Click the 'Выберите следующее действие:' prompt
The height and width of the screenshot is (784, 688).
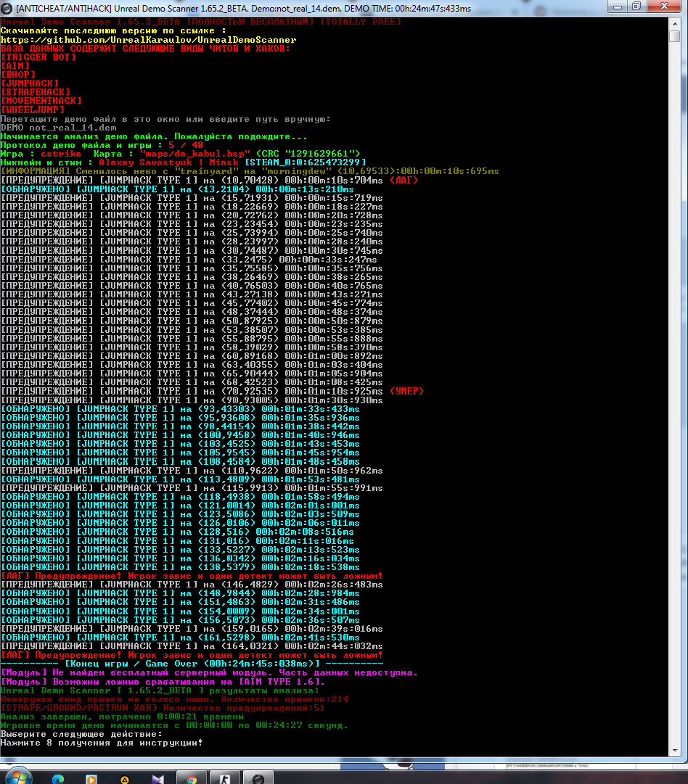point(81,734)
